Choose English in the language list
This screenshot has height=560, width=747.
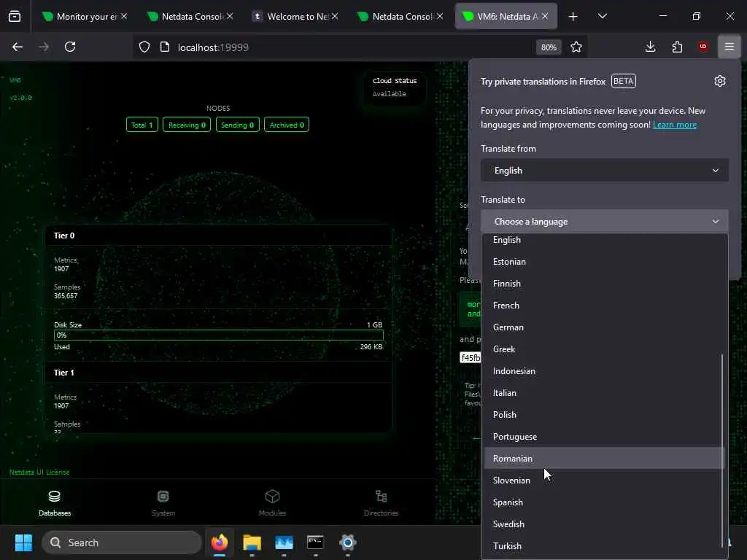(603, 240)
